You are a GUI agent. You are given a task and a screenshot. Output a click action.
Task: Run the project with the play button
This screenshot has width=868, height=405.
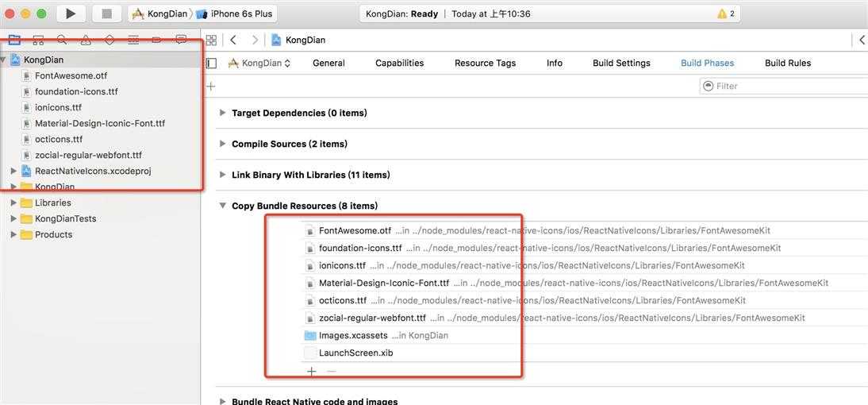(x=71, y=13)
